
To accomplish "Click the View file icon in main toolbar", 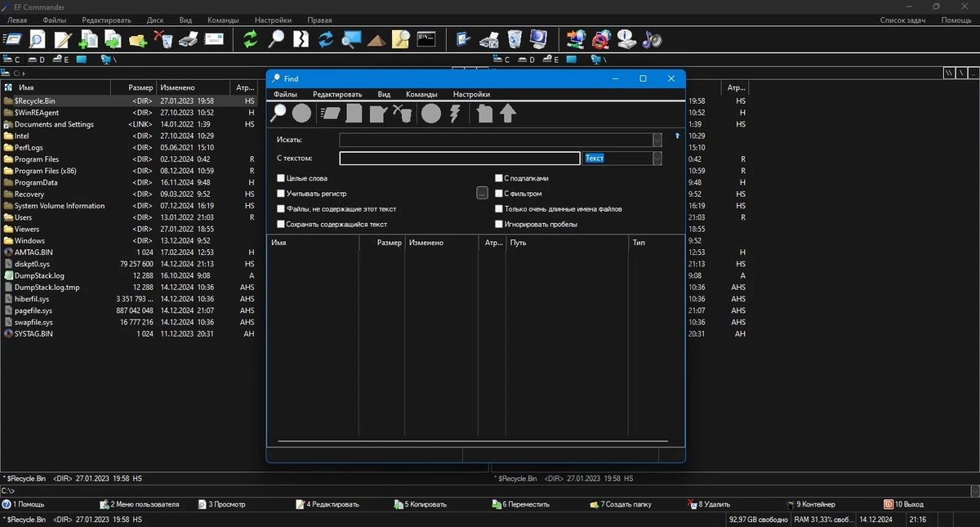I will point(37,38).
